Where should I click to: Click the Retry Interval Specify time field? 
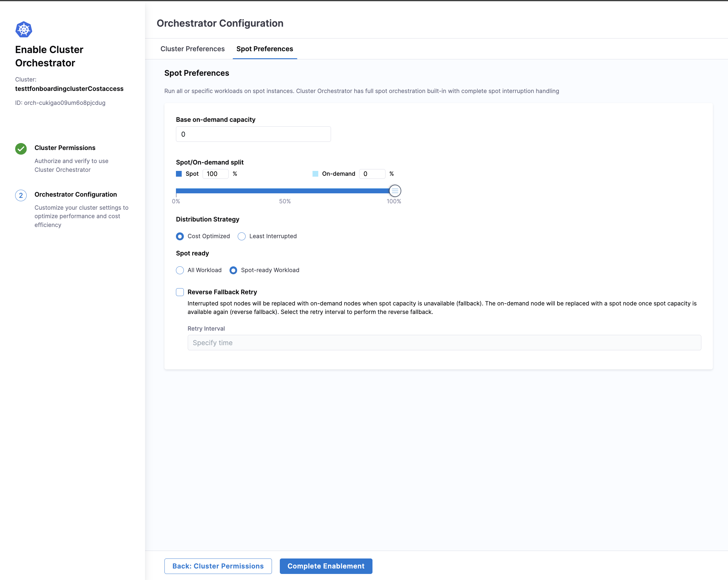pos(444,342)
